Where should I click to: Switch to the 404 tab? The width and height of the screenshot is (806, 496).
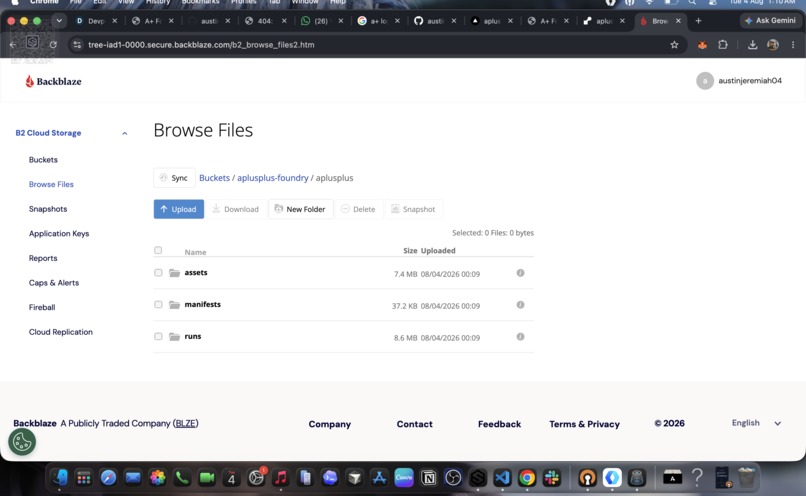(264, 21)
